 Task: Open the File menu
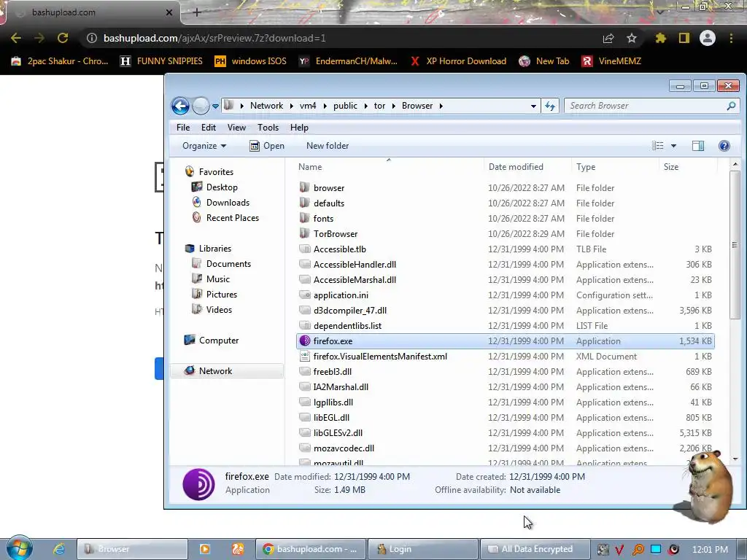point(183,127)
